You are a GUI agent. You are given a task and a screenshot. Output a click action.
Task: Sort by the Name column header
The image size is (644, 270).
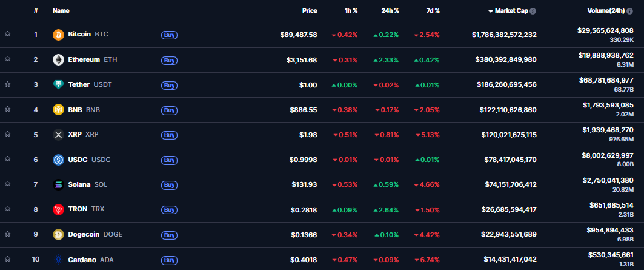tap(61, 11)
